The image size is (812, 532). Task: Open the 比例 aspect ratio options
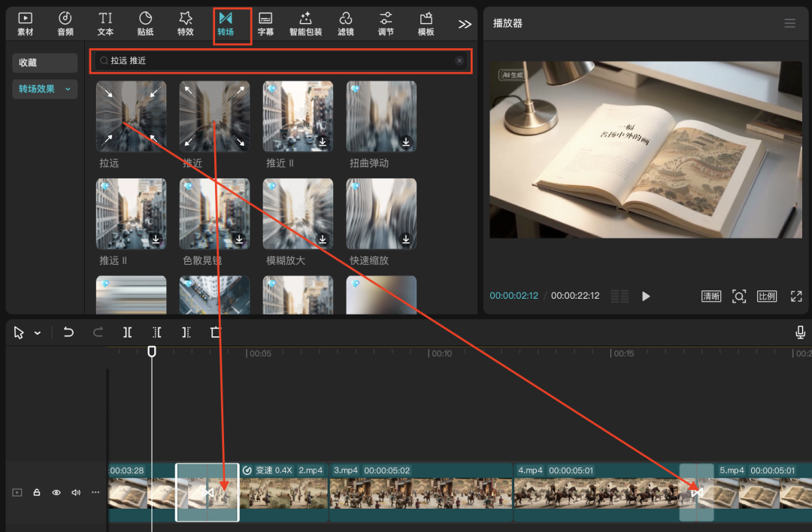point(767,296)
